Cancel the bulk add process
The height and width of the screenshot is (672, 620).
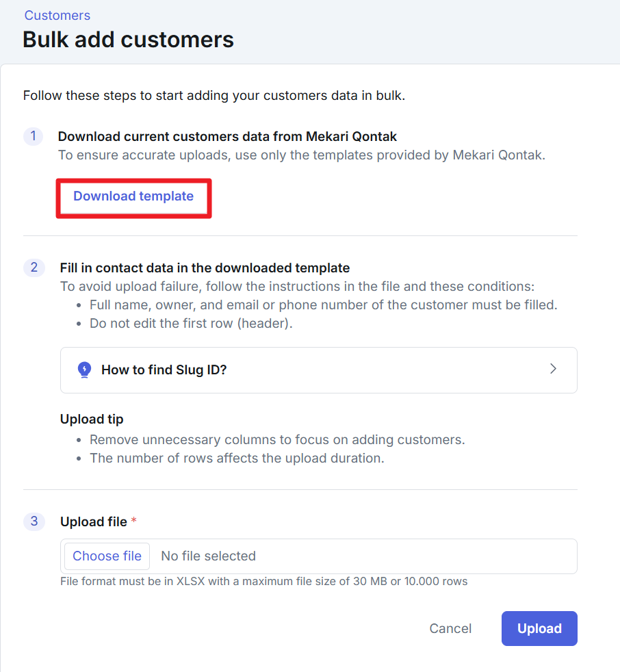(x=450, y=629)
